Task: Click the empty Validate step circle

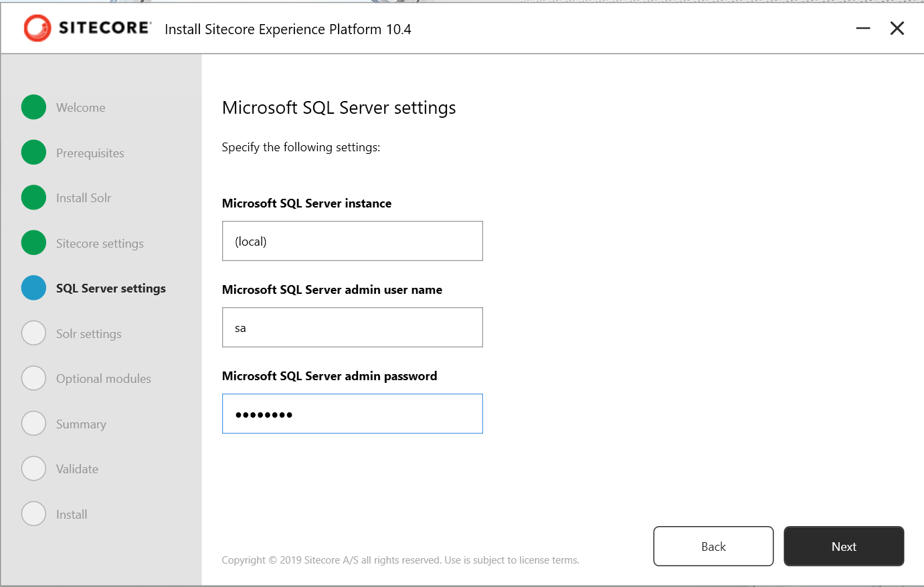Action: 33,469
